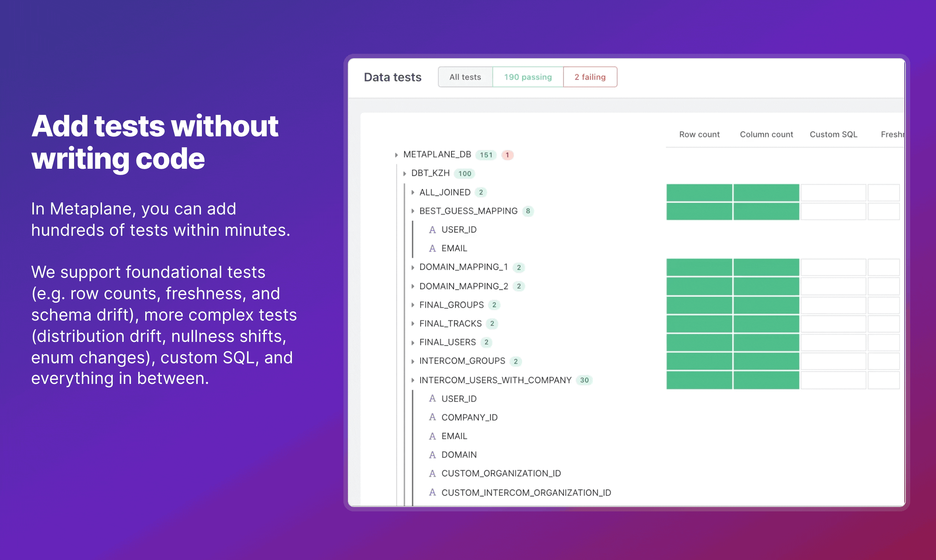Expand the INTERCOM_GROUPS table arrow
The height and width of the screenshot is (560, 936).
[413, 361]
